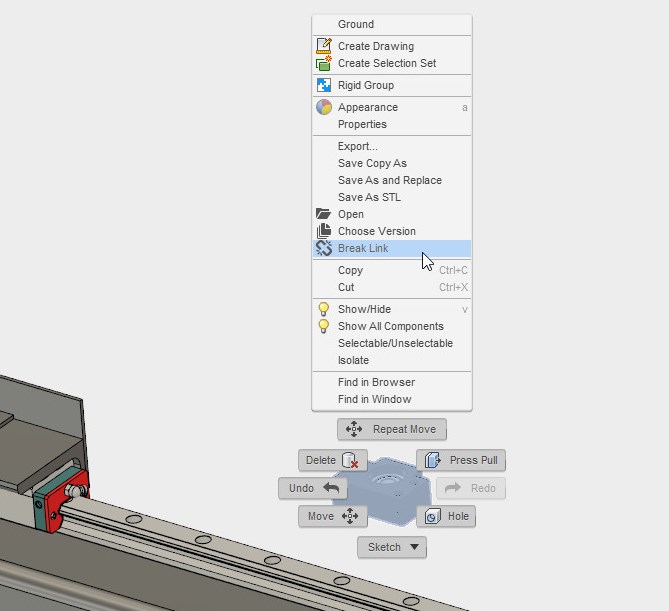The image size is (669, 611).
Task: Click the Undo marking menu button
Action: click(x=313, y=488)
